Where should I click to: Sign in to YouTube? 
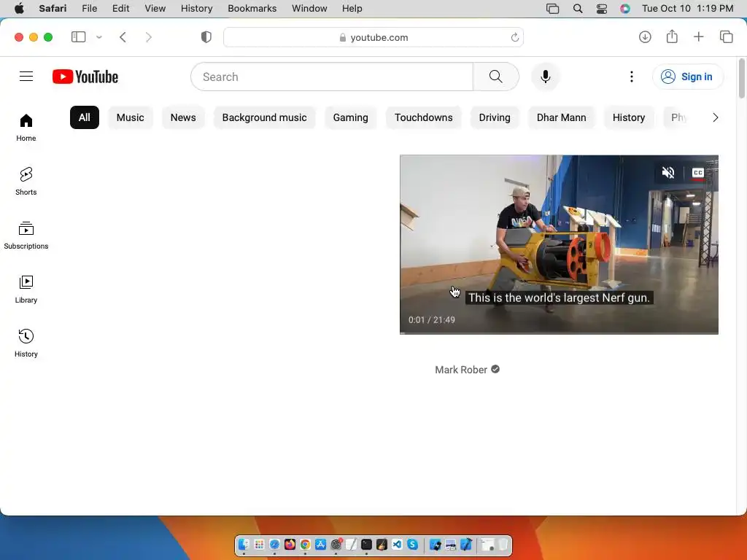click(688, 77)
